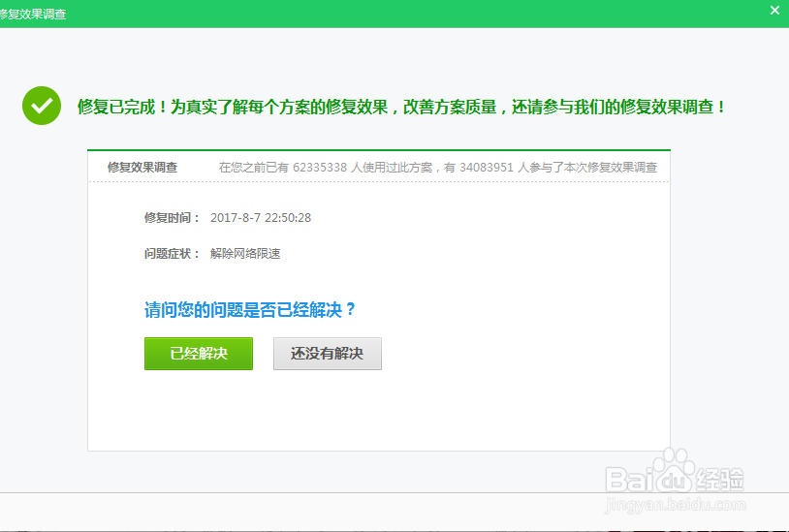Click the question 请问您的问题是否已经解决？
Image resolution: width=789 pixels, height=532 pixels.
click(x=250, y=309)
